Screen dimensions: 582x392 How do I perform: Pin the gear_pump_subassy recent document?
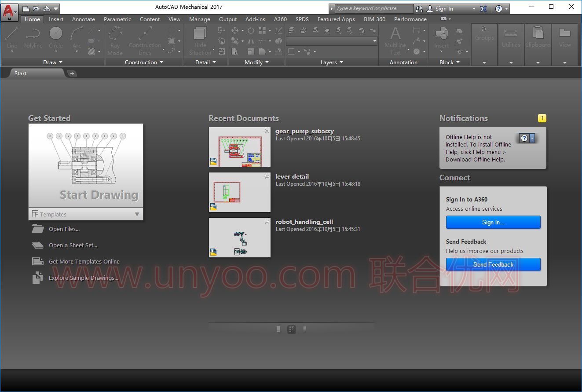[267, 131]
